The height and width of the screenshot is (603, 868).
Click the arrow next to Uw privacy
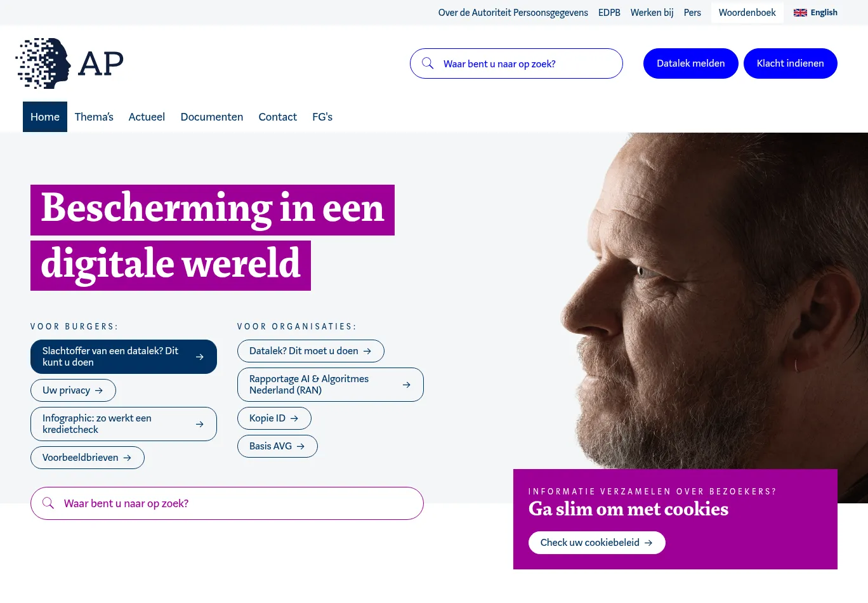tap(99, 390)
